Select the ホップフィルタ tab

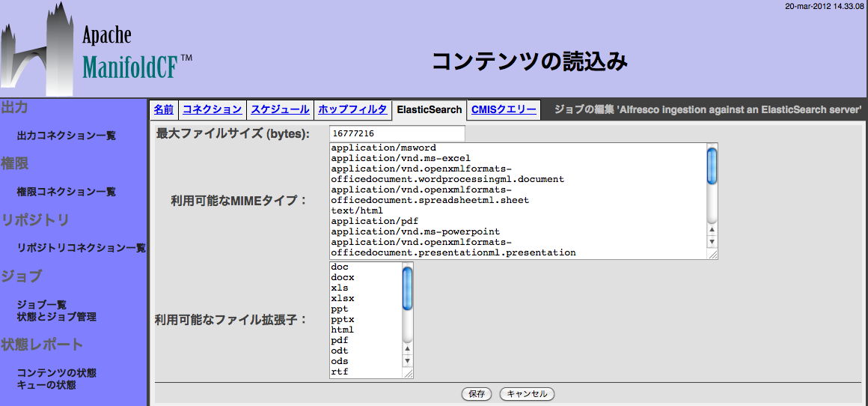tap(352, 109)
